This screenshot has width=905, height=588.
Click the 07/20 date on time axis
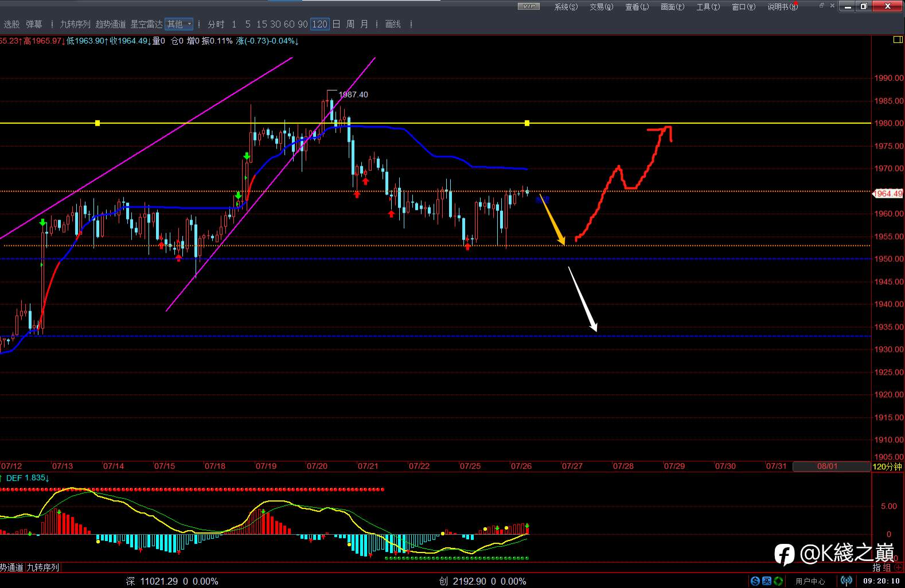[317, 466]
